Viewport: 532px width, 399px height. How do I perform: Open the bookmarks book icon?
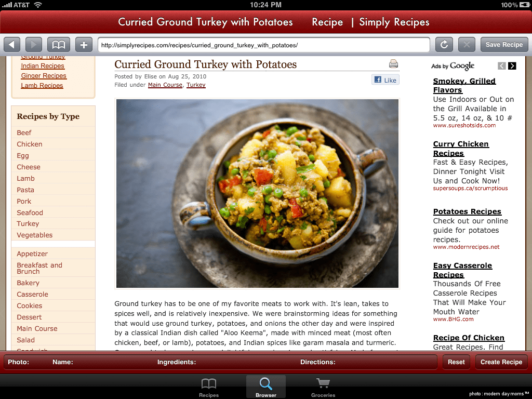pos(59,45)
